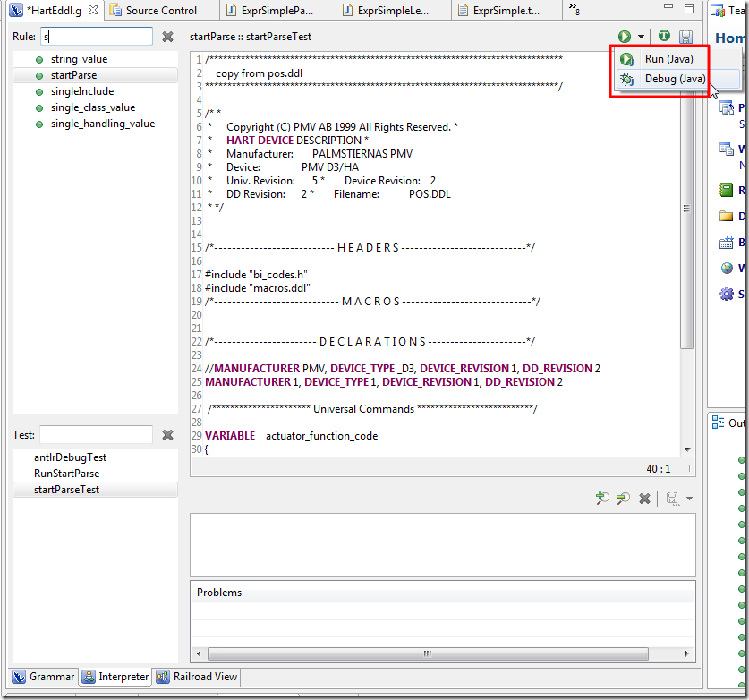Click the problems scrollbar left arrow
749x700 pixels.
click(199, 653)
